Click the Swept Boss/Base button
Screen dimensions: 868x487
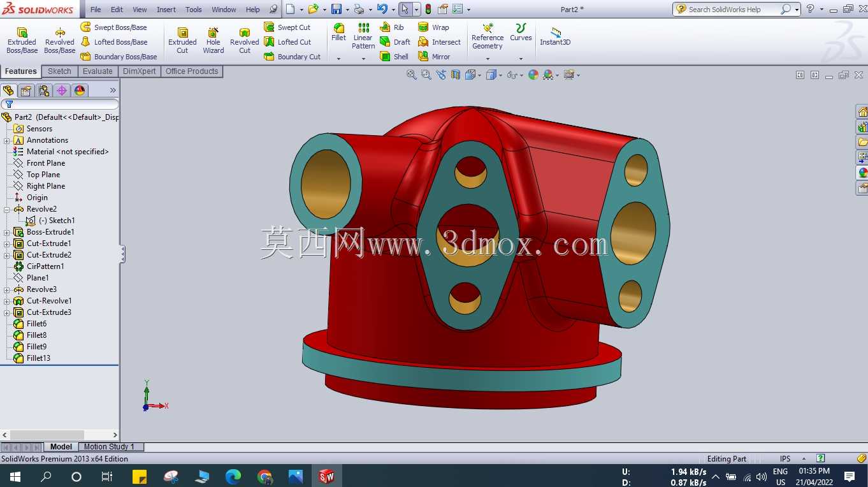point(113,27)
